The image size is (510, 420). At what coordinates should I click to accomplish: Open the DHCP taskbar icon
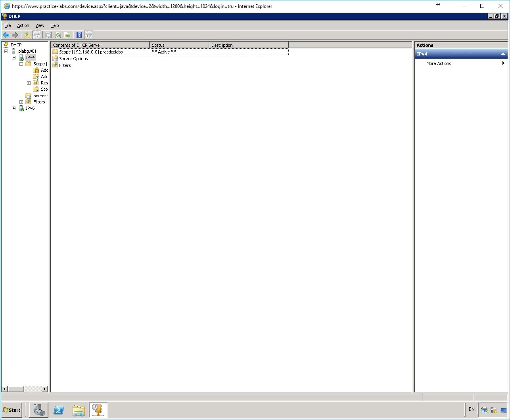tap(98, 410)
